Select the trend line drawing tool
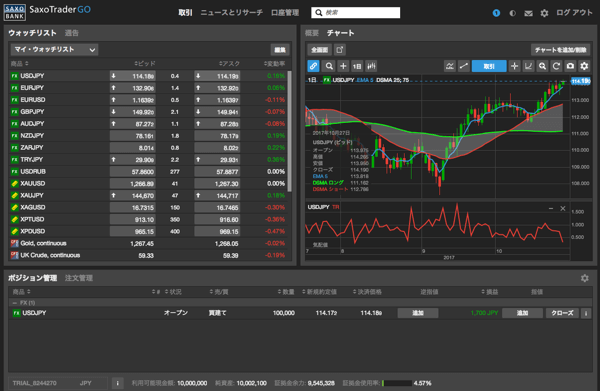 pos(463,66)
